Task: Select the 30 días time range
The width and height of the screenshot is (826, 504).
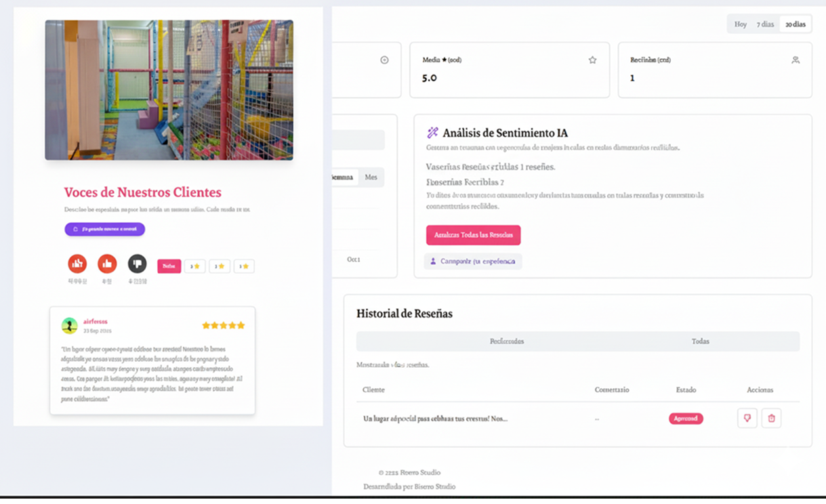Action: (795, 24)
